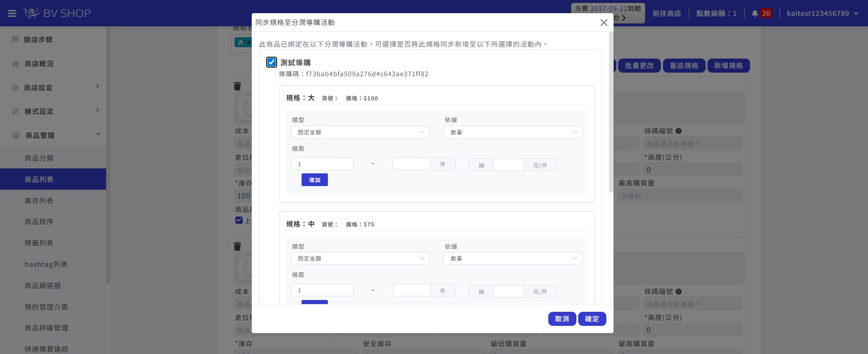The image size is (868, 354).
Task: Cancel the dialog with 取消
Action: coord(562,319)
